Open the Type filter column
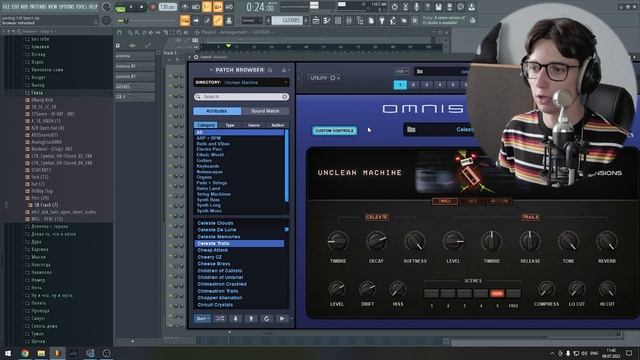 230,125
